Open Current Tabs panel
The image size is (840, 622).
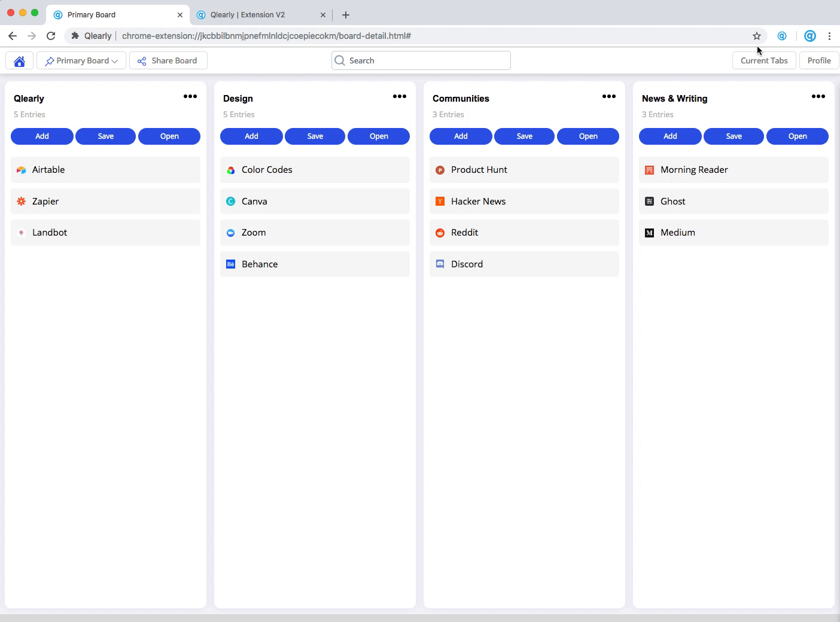coord(764,60)
